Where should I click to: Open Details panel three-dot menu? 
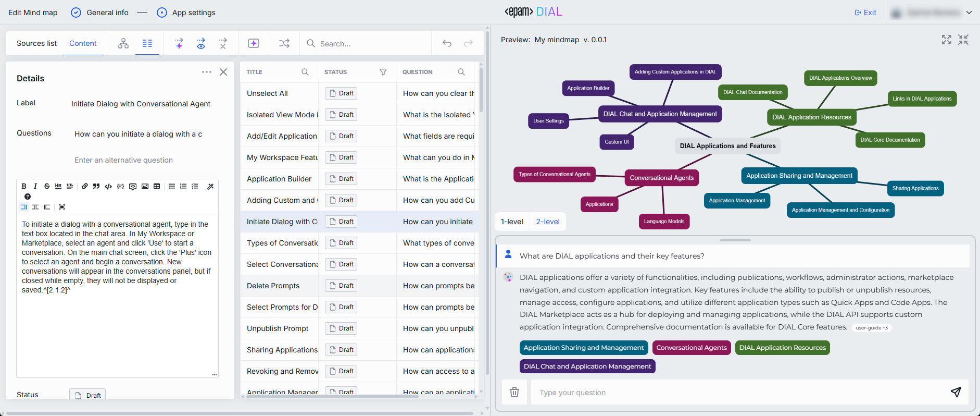207,72
